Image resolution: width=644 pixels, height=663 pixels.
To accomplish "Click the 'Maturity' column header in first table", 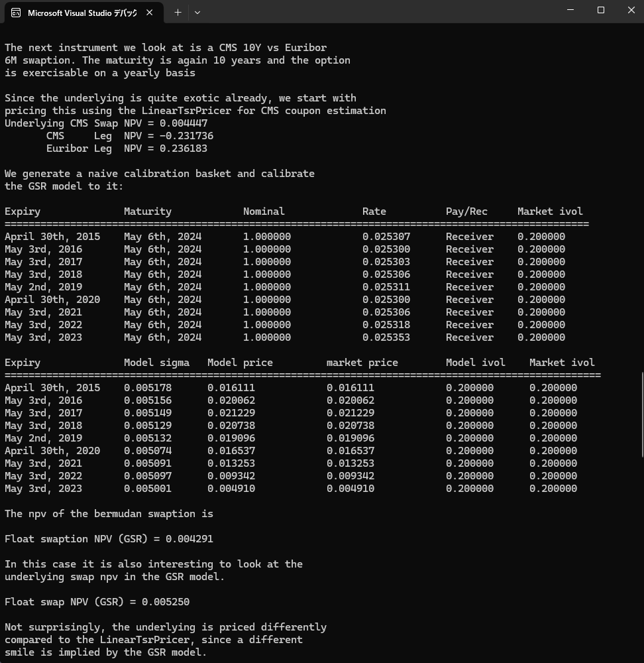I will (148, 211).
